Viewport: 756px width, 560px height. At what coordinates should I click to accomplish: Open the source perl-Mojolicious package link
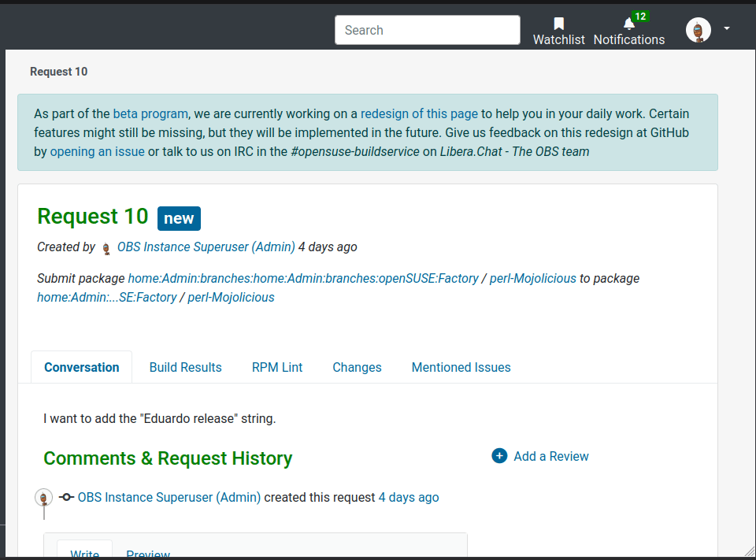point(532,278)
